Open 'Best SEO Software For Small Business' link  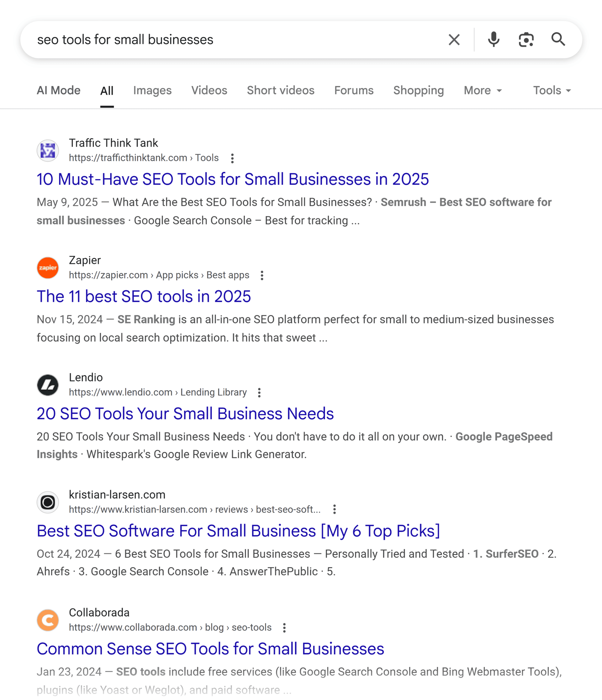click(x=238, y=531)
